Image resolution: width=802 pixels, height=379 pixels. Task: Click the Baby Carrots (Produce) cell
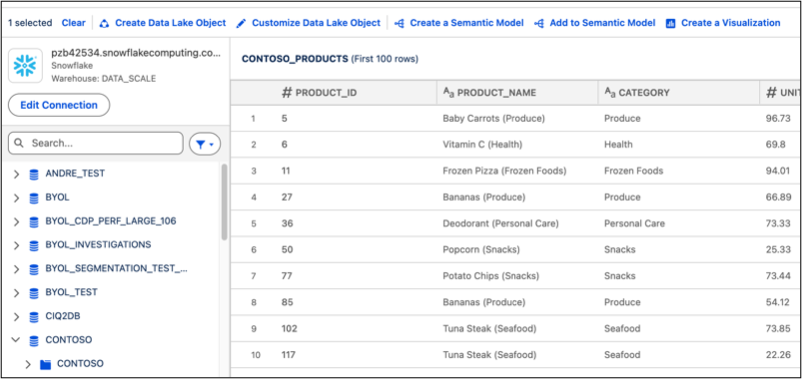(494, 119)
